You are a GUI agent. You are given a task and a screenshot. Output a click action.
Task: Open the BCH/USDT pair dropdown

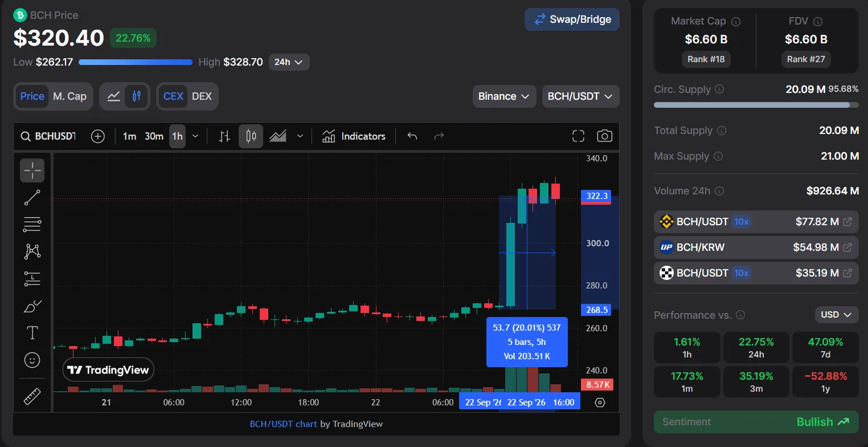tap(580, 96)
